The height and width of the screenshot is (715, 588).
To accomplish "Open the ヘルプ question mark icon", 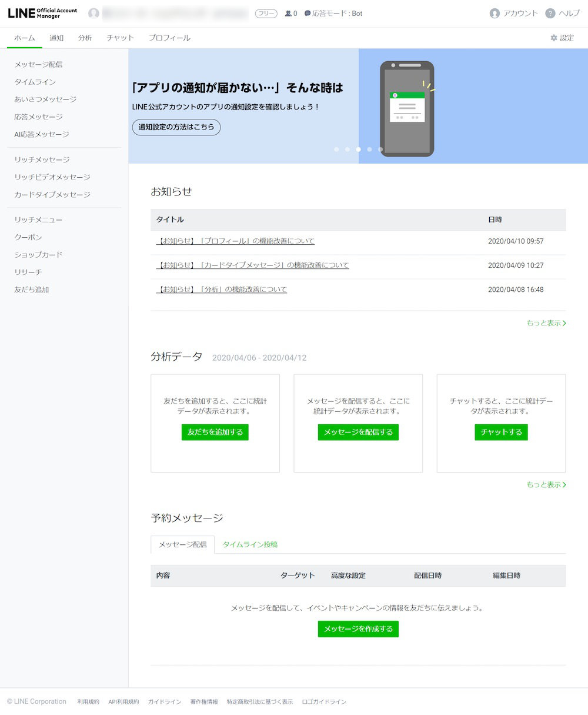I will 550,13.
